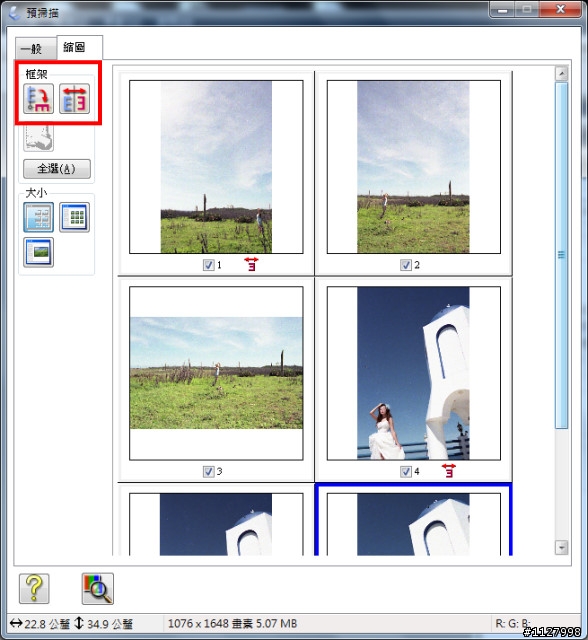Click the 全選(A) button

(x=57, y=169)
